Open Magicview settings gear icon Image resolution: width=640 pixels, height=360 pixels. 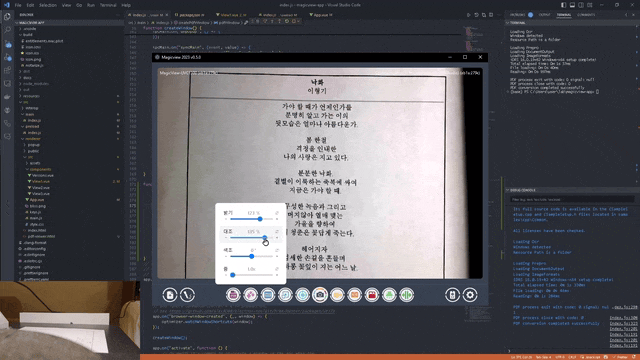[x=470, y=295]
